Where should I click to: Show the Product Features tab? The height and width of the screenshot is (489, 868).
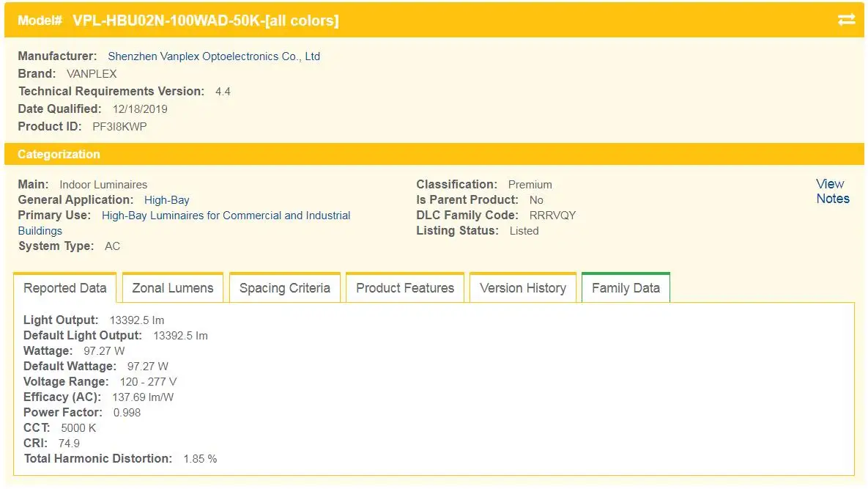coord(405,288)
